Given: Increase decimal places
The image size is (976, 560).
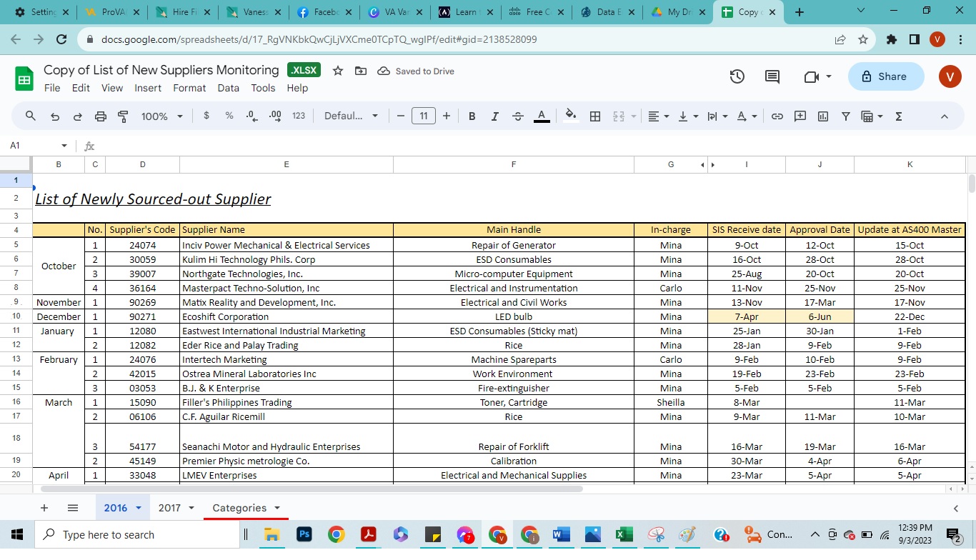Looking at the screenshot, I should 275,116.
